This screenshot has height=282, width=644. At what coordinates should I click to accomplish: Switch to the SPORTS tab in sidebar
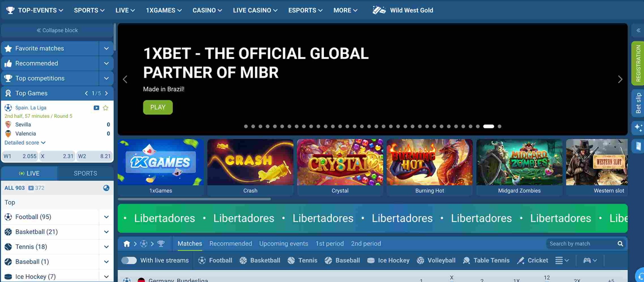pyautogui.click(x=85, y=173)
